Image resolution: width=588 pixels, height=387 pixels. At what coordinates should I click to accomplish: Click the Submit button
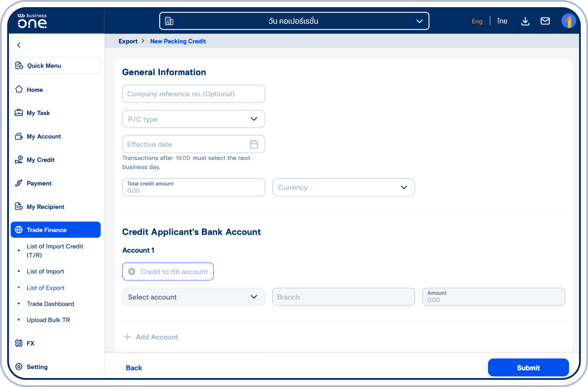pyautogui.click(x=528, y=368)
